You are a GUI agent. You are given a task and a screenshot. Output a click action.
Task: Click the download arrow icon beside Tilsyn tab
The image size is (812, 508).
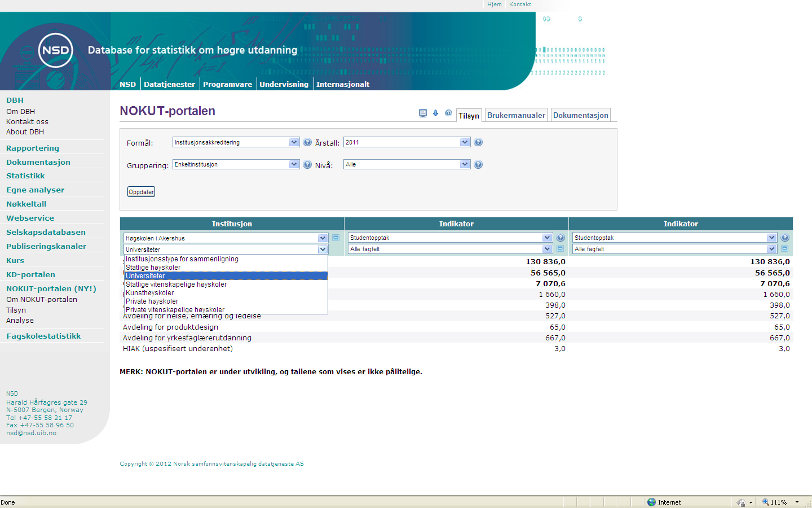(435, 113)
